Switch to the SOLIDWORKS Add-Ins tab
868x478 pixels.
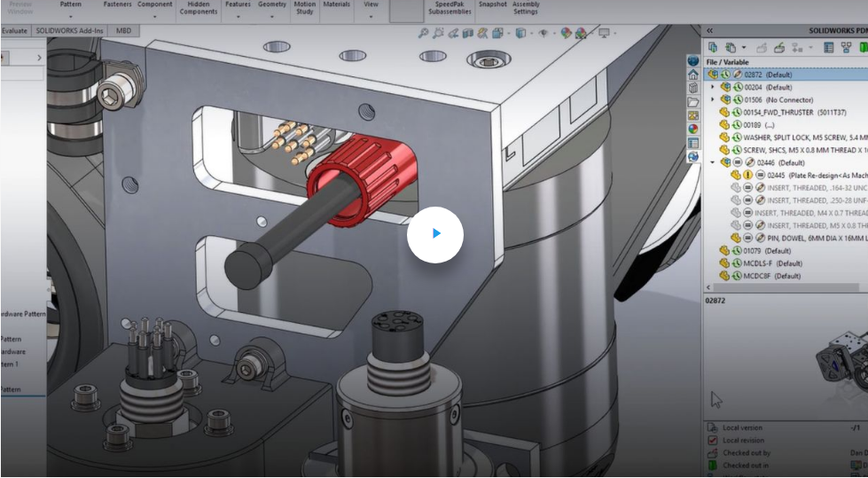[69, 31]
